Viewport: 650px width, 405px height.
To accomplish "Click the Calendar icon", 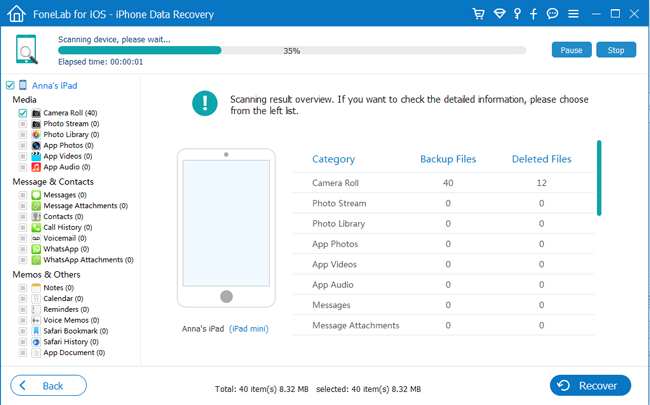I will pyautogui.click(x=36, y=298).
